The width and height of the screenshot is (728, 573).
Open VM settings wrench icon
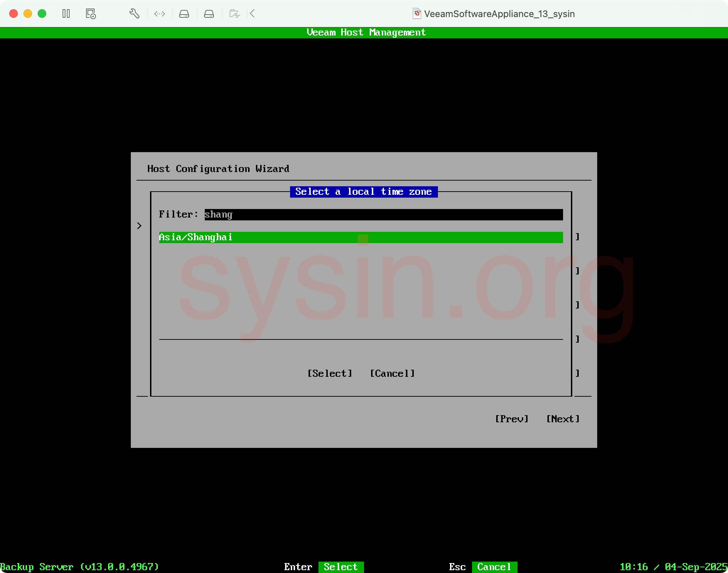tap(134, 14)
